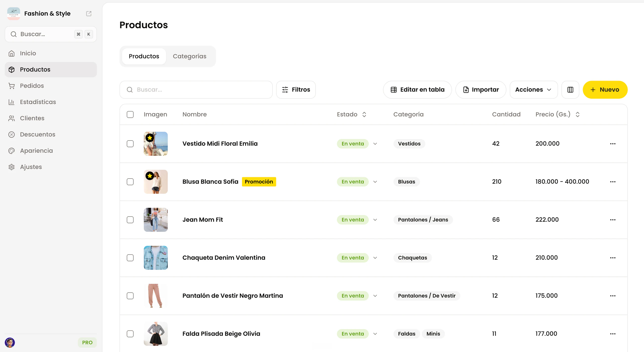Open more options for Falda Plisada Beige Olivia

613,334
